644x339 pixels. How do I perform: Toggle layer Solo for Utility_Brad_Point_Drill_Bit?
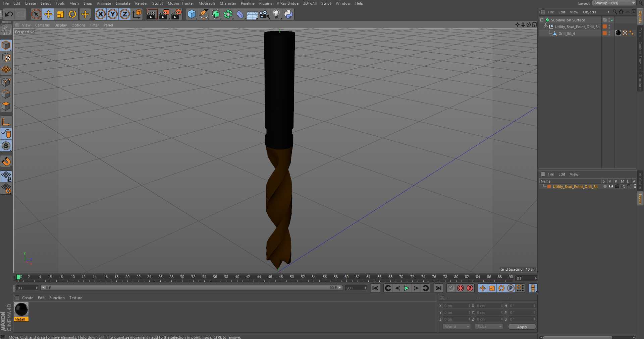pyautogui.click(x=605, y=187)
